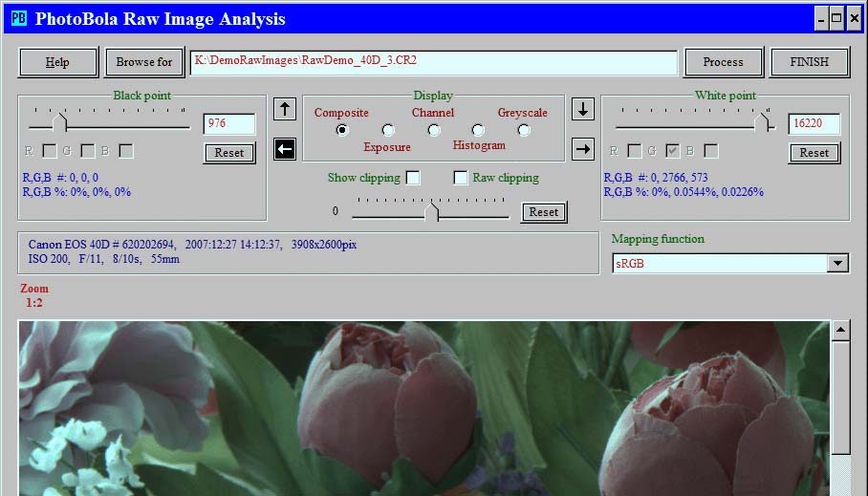Click the PB application icon in title bar
868x496 pixels.
tap(18, 19)
